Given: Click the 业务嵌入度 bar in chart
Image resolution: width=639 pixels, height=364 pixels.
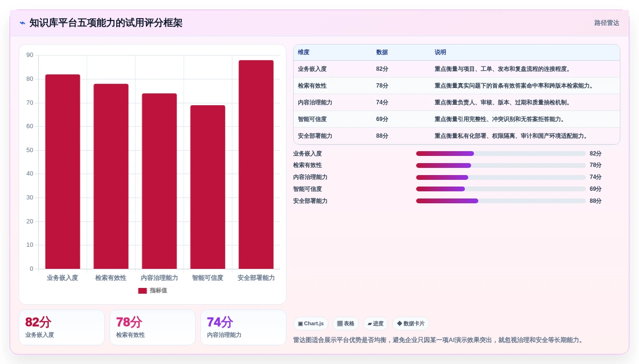Looking at the screenshot, I should [x=63, y=172].
